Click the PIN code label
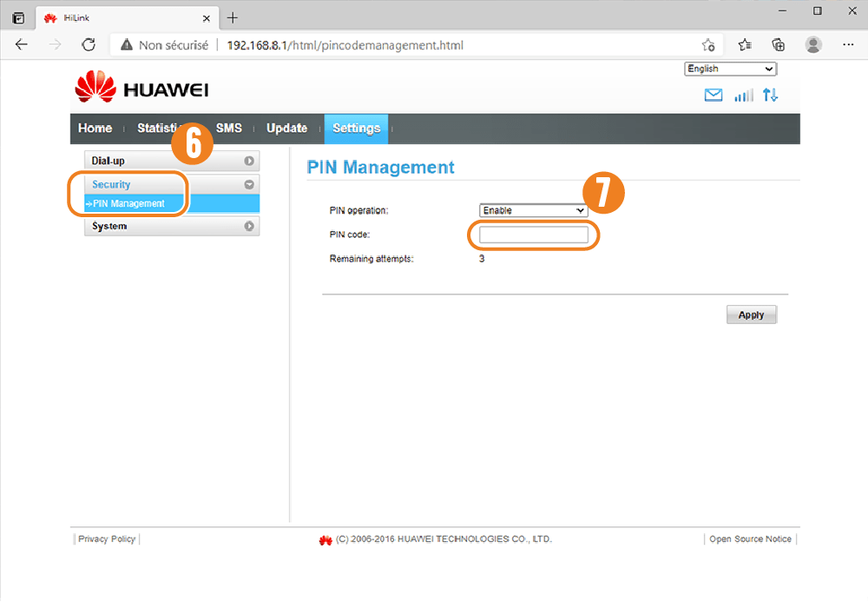Screen dimensions: 868x602 coord(349,235)
